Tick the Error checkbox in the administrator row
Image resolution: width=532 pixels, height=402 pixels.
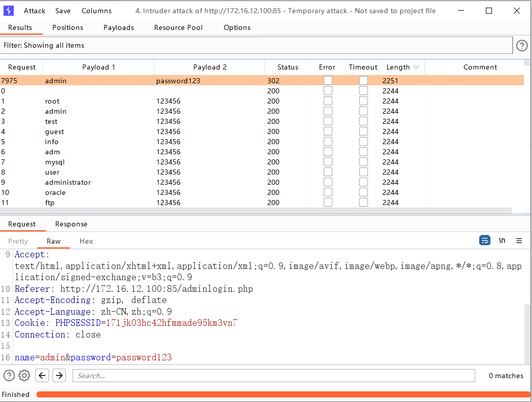click(x=328, y=182)
